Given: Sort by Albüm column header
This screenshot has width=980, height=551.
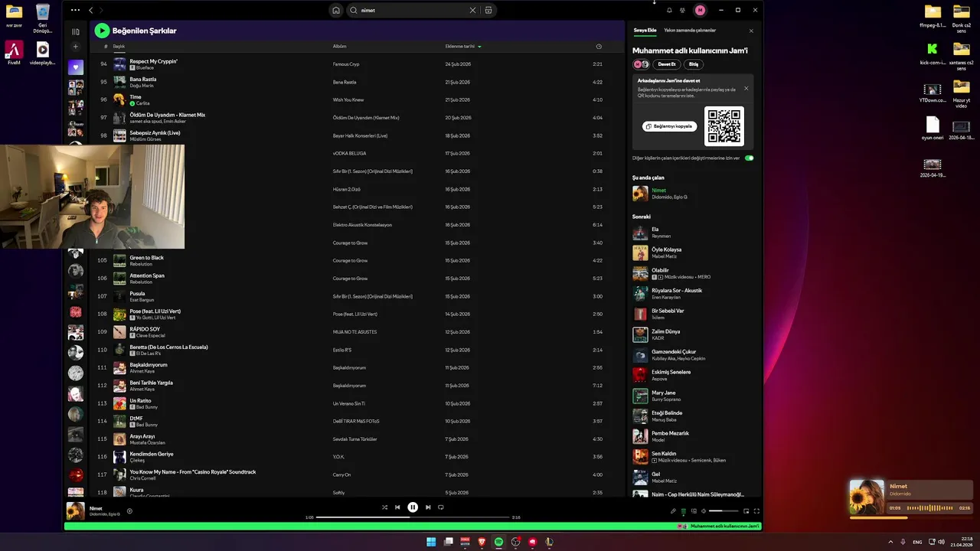Looking at the screenshot, I should 339,47.
